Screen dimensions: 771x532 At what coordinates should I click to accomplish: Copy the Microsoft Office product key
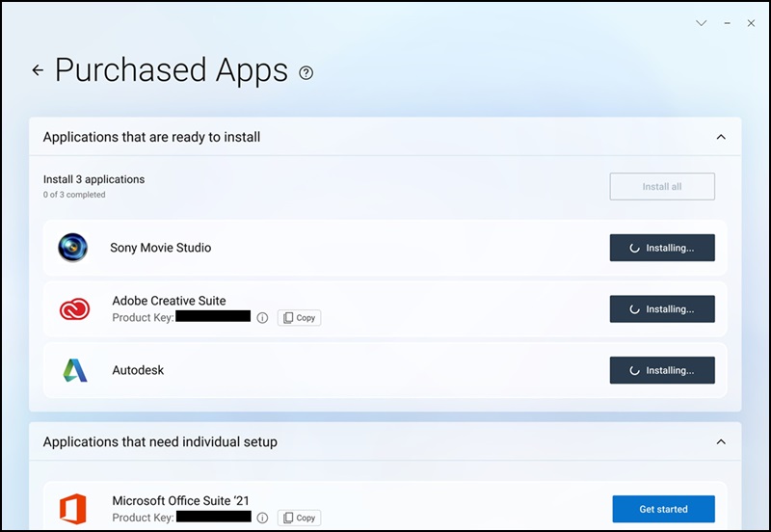point(299,518)
